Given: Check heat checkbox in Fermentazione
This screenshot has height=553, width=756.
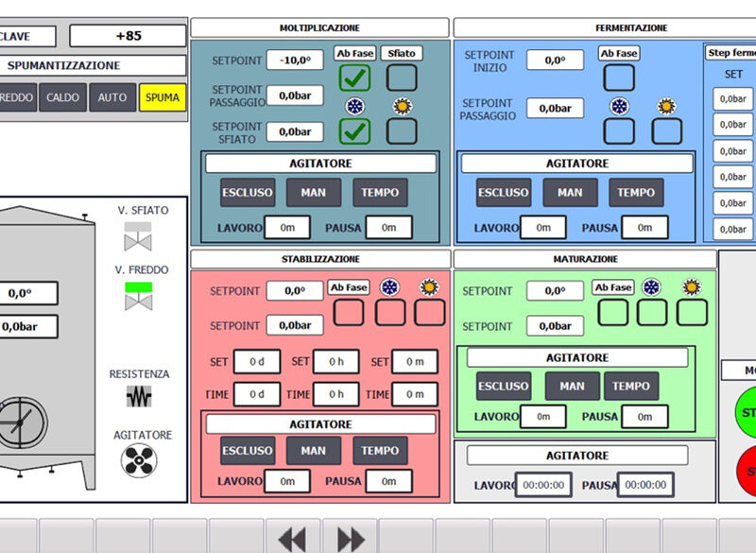Looking at the screenshot, I should click(x=667, y=131).
